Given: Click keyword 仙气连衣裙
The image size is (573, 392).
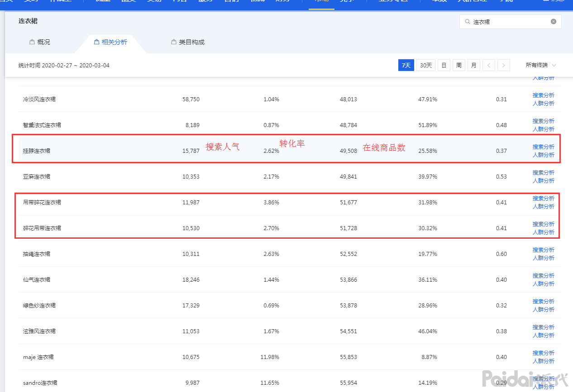Looking at the screenshot, I should 37,279.
